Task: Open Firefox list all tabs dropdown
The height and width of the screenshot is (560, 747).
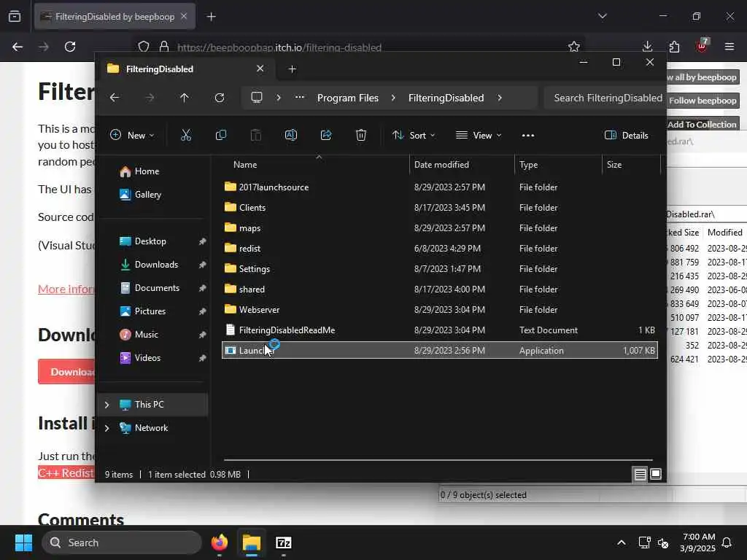Action: click(603, 16)
